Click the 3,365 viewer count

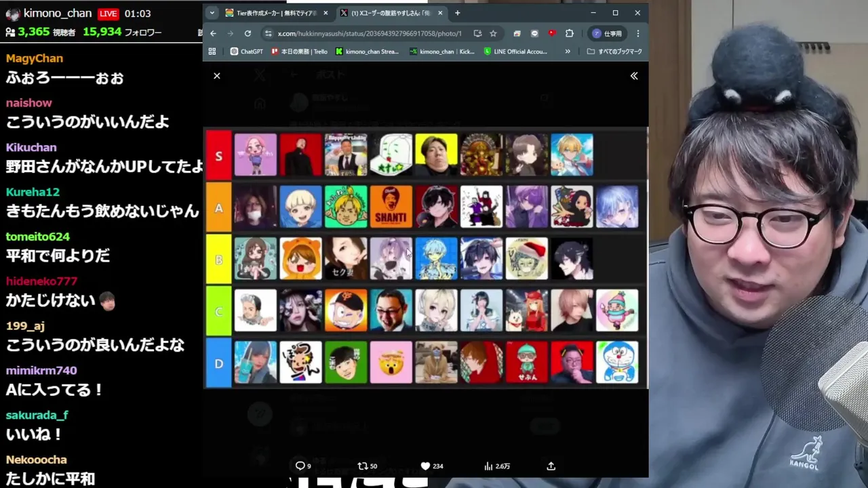click(x=34, y=32)
